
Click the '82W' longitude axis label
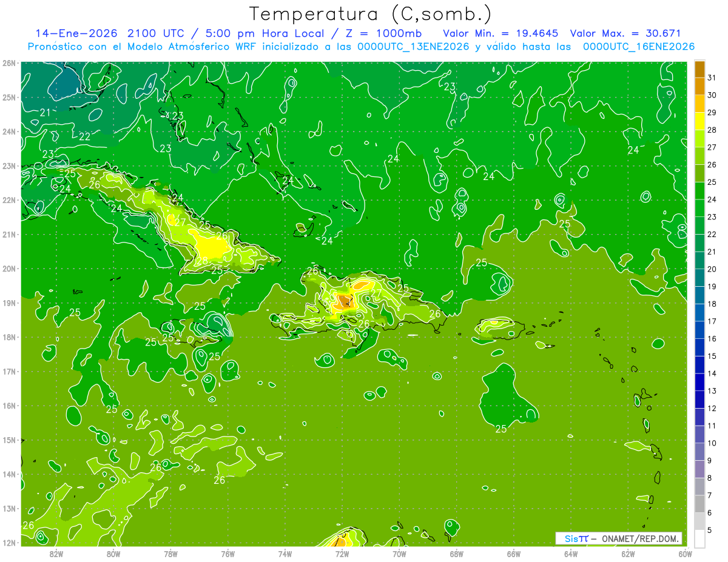(x=56, y=554)
